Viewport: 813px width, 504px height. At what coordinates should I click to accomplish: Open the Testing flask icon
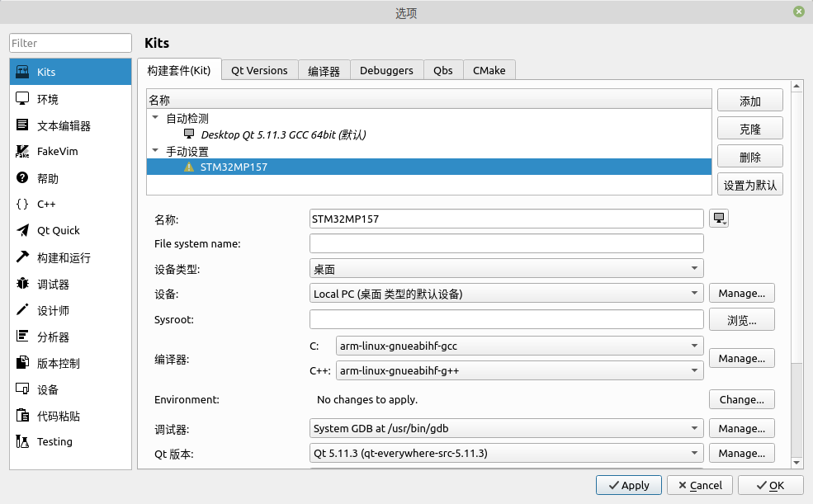pyautogui.click(x=22, y=441)
